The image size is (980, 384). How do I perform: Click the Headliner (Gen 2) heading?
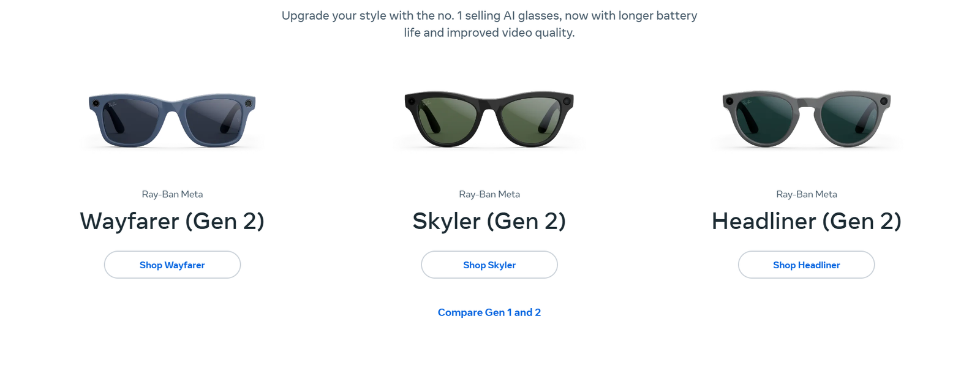[x=806, y=221]
